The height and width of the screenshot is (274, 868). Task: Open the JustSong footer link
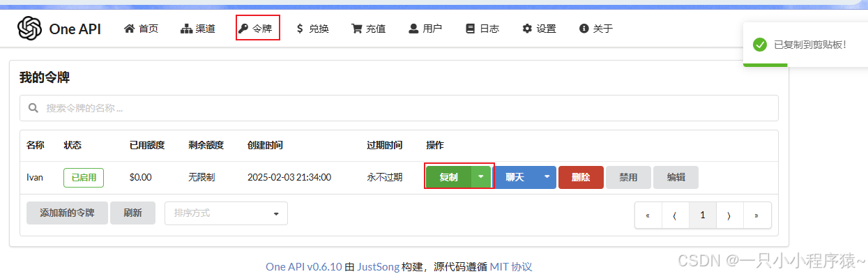(378, 266)
